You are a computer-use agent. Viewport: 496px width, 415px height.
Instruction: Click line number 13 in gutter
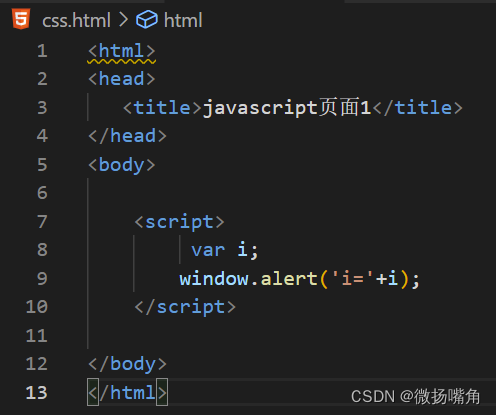(x=37, y=393)
